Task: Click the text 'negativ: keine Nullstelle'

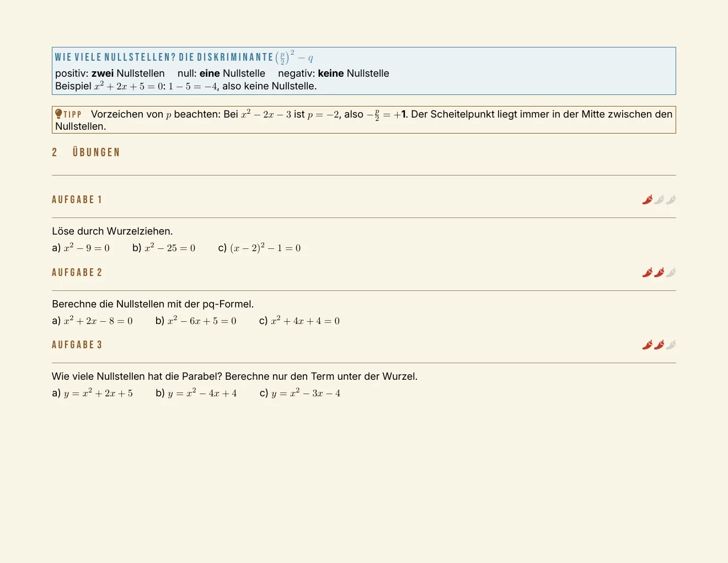Action: click(x=334, y=73)
